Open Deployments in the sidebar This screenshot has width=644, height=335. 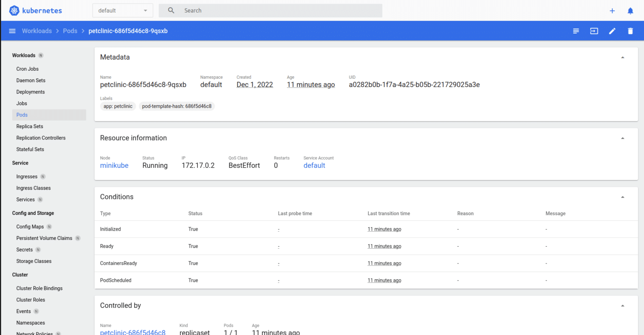pyautogui.click(x=31, y=92)
